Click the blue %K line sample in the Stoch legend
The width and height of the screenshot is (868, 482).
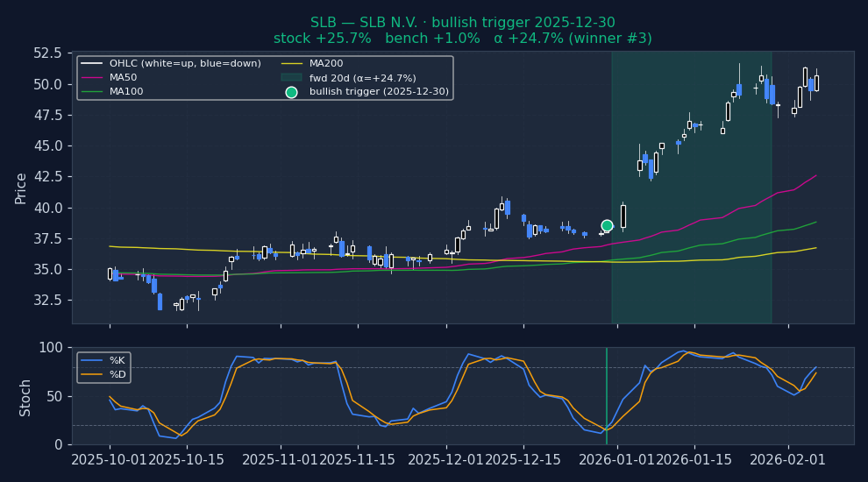pos(91,361)
